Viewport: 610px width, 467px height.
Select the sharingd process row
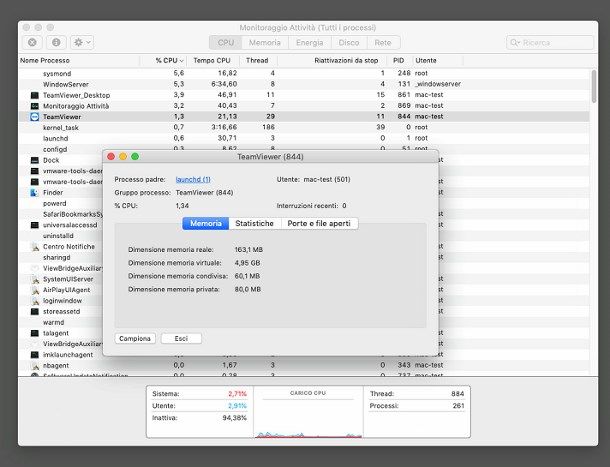(61, 257)
